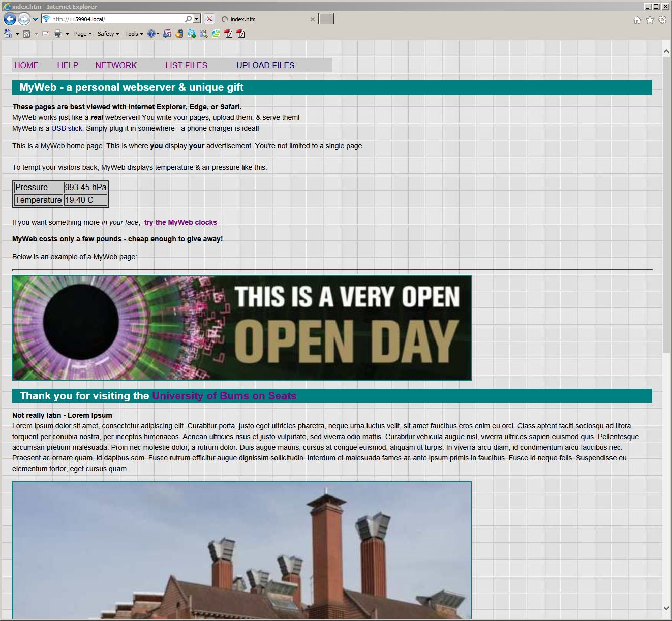Follow the 'try the MyWeb clocks' link

click(x=180, y=222)
